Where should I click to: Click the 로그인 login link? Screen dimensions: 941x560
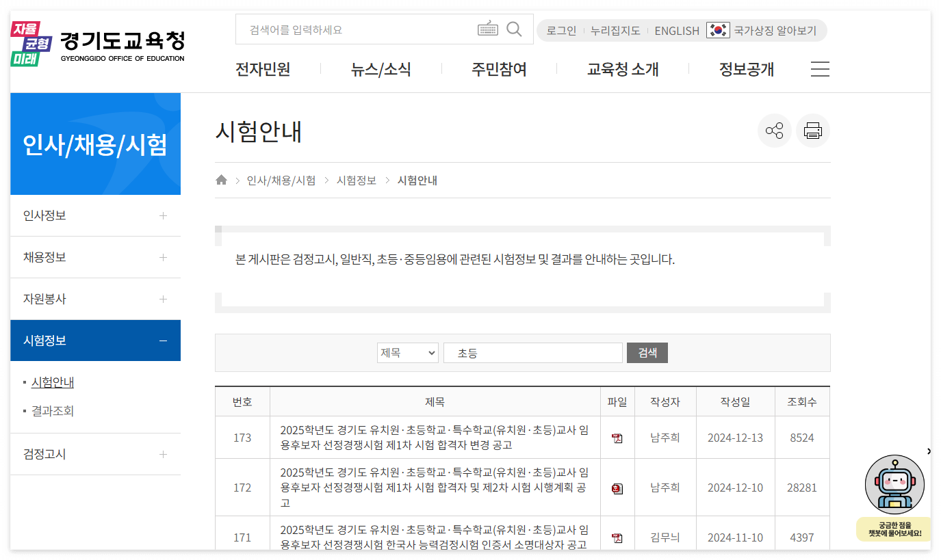[560, 30]
